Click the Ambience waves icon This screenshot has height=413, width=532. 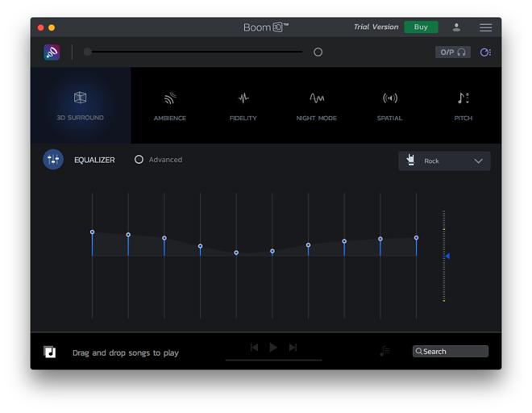170,98
